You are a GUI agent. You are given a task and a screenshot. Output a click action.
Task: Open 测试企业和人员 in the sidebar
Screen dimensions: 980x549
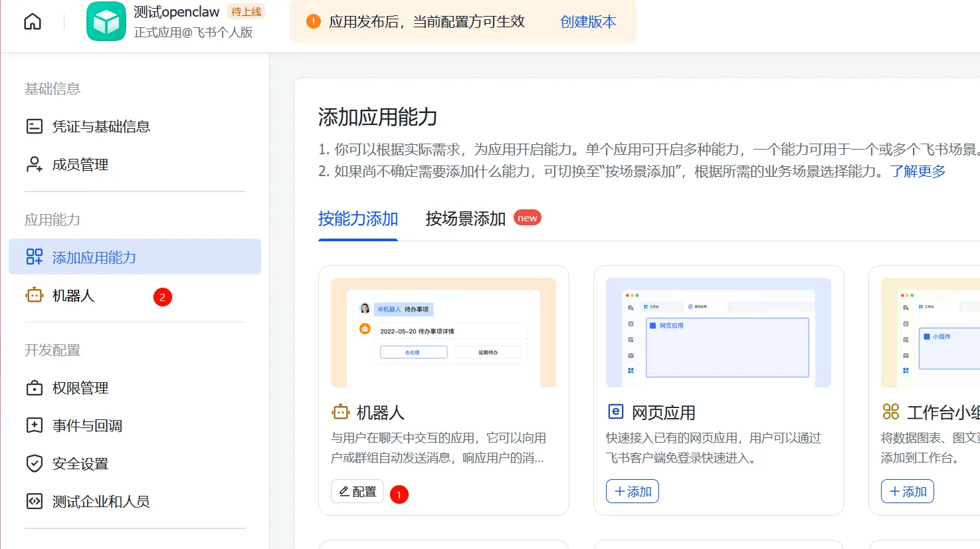click(135, 501)
